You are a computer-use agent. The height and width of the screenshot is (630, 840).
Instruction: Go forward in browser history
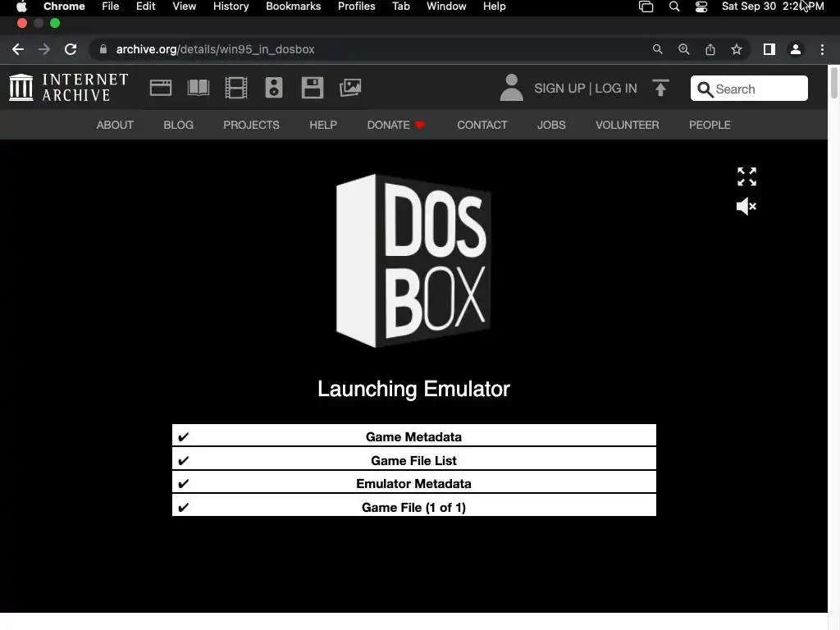pyautogui.click(x=44, y=49)
